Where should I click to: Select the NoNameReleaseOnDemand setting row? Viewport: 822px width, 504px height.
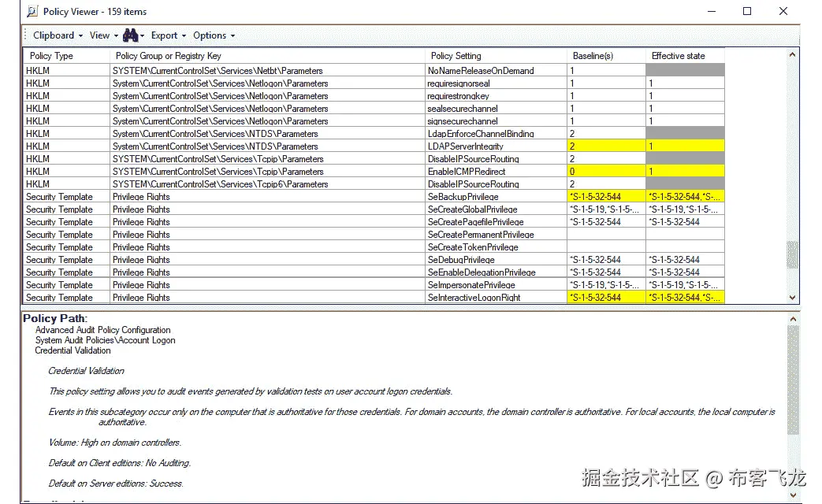pos(374,71)
